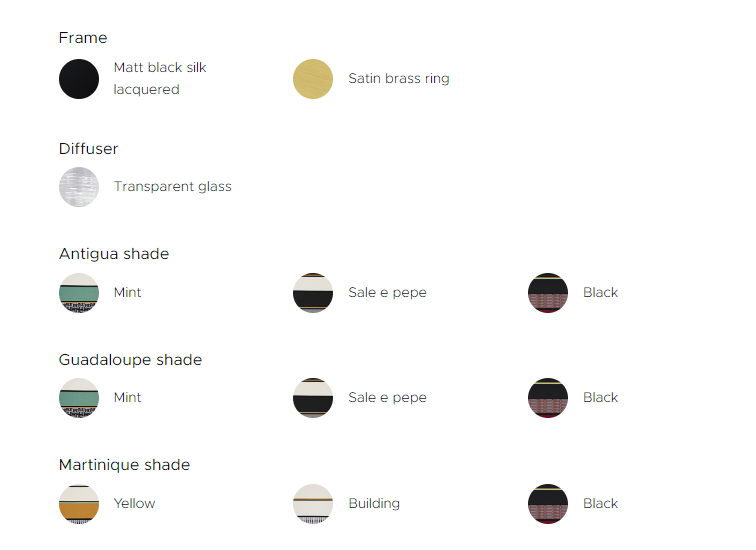Click the Transparent glass label
The height and width of the screenshot is (550, 756).
tap(172, 187)
